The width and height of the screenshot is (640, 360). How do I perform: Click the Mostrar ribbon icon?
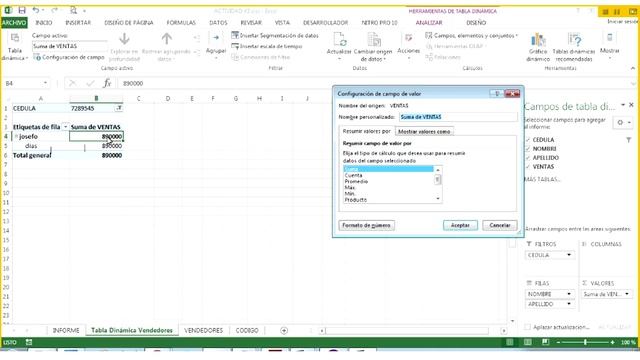tap(609, 38)
